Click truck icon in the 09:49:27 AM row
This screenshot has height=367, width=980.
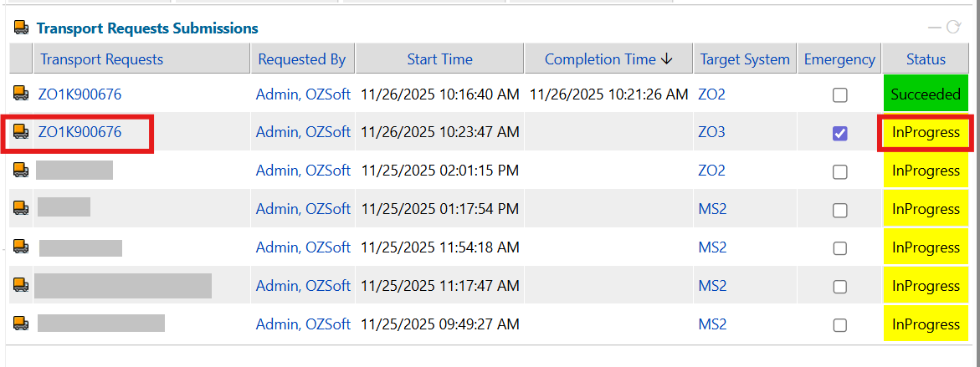(20, 324)
